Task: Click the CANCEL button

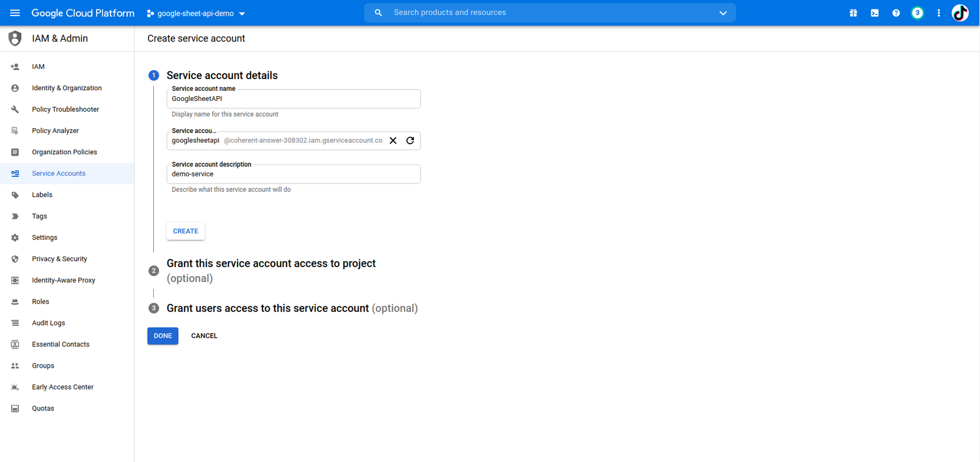Action: [204, 336]
